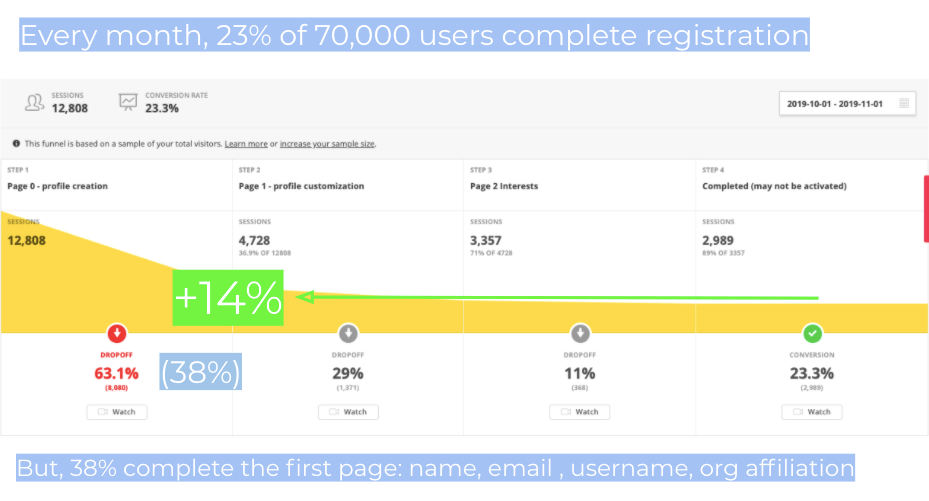Click the grey dropoff icon above 29%
The height and width of the screenshot is (501, 929).
pyautogui.click(x=348, y=333)
